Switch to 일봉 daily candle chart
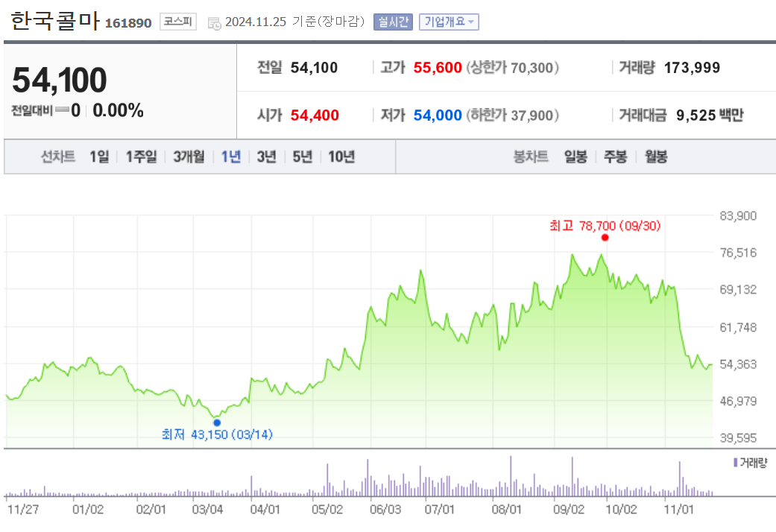 (575, 157)
